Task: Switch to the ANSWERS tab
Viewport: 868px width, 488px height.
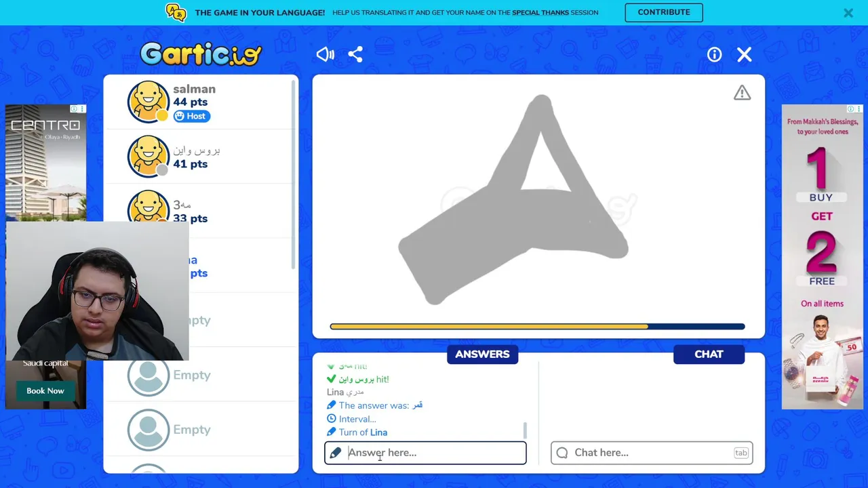Action: [482, 354]
